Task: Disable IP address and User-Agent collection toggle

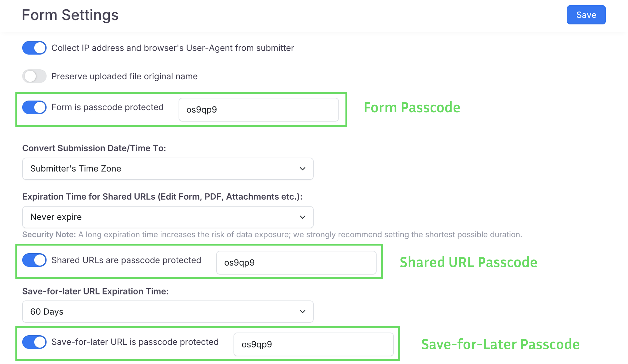Action: click(x=34, y=48)
